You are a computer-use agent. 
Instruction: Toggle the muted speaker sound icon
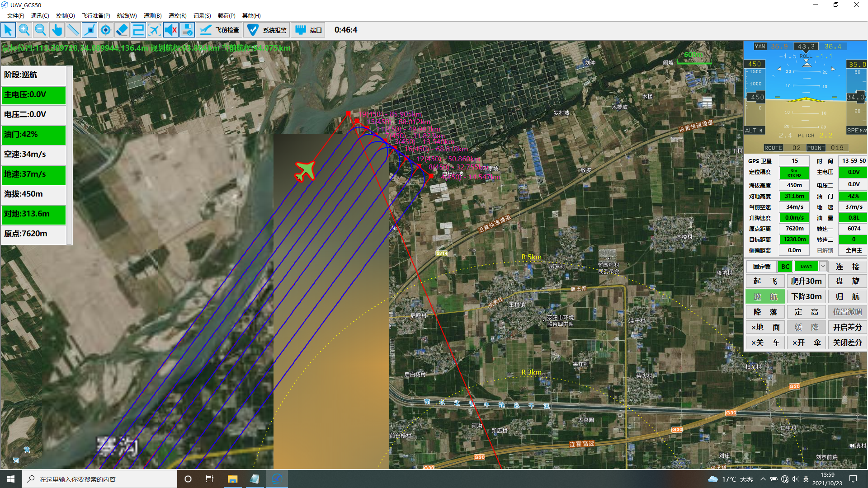170,30
